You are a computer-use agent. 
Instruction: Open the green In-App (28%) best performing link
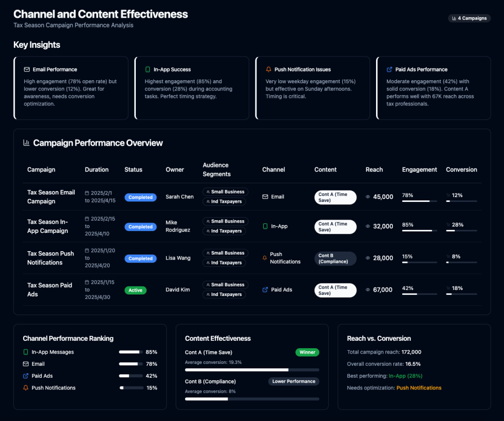tap(406, 376)
